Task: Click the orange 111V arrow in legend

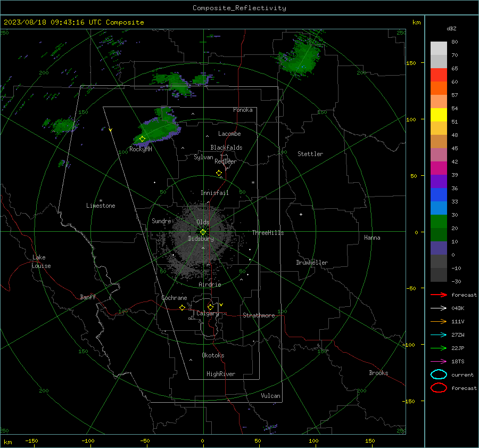Action: [439, 321]
